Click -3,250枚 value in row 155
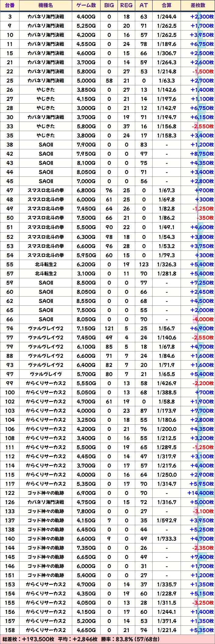Screen dimensions: 215x644 [203, 603]
